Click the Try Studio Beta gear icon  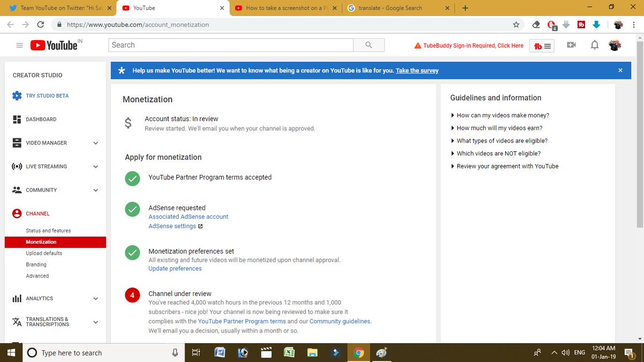coord(17,96)
